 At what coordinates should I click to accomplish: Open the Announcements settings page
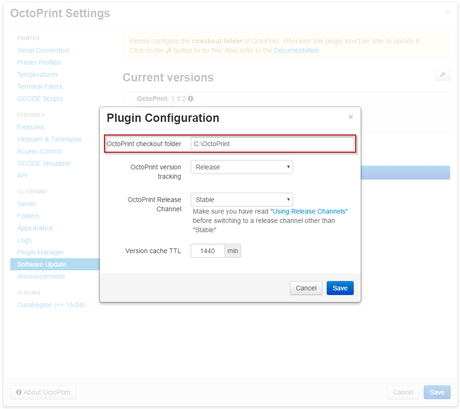pos(41,276)
